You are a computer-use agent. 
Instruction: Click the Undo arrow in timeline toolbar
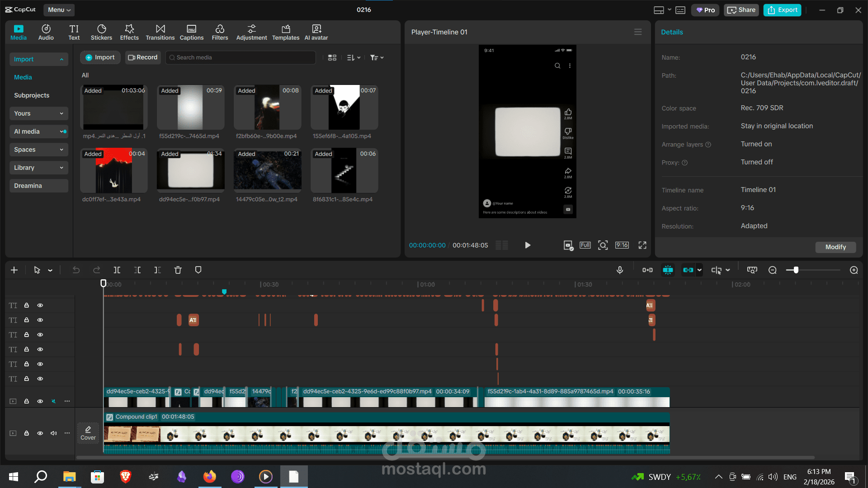76,270
